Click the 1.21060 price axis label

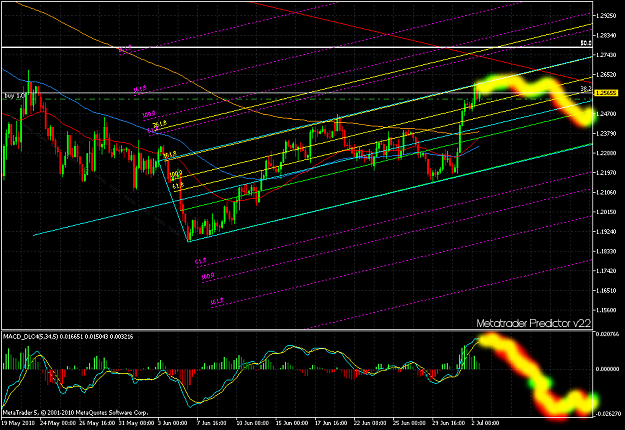pyautogui.click(x=606, y=192)
